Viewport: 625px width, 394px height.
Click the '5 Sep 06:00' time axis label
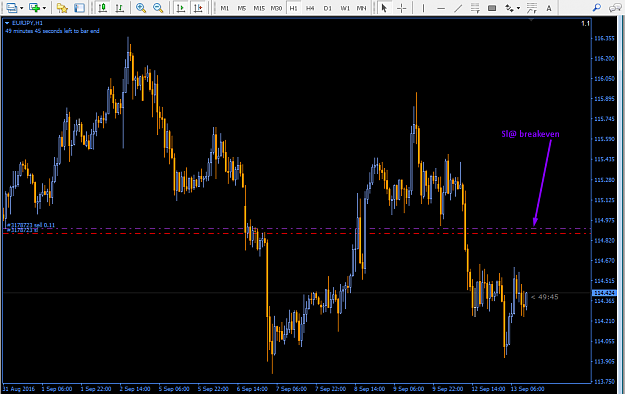coord(174,389)
